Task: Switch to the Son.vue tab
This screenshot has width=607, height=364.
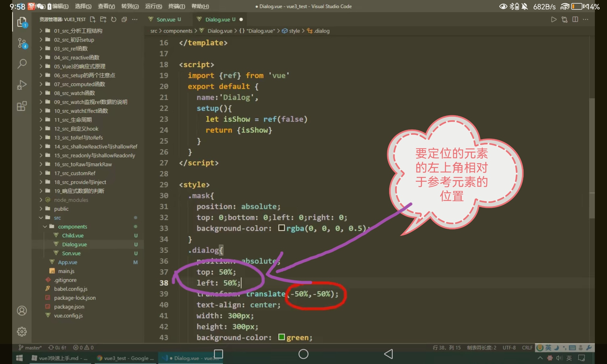Action: click(x=166, y=19)
